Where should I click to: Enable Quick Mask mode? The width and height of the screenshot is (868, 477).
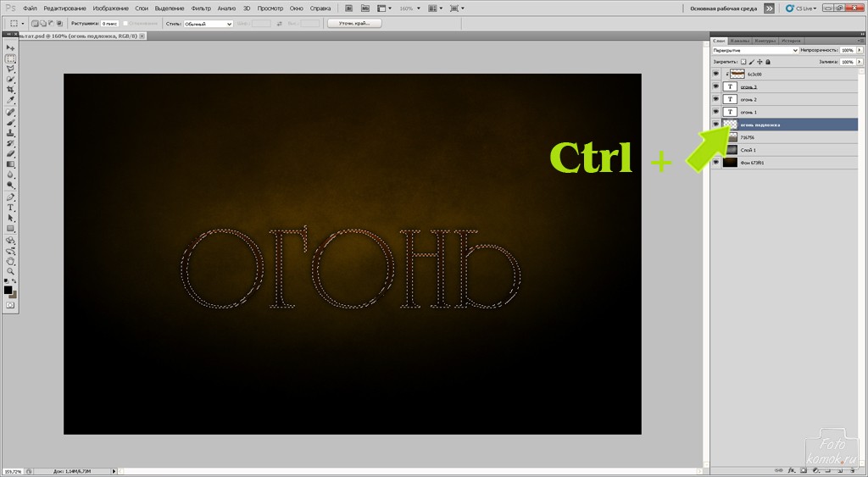(10, 306)
